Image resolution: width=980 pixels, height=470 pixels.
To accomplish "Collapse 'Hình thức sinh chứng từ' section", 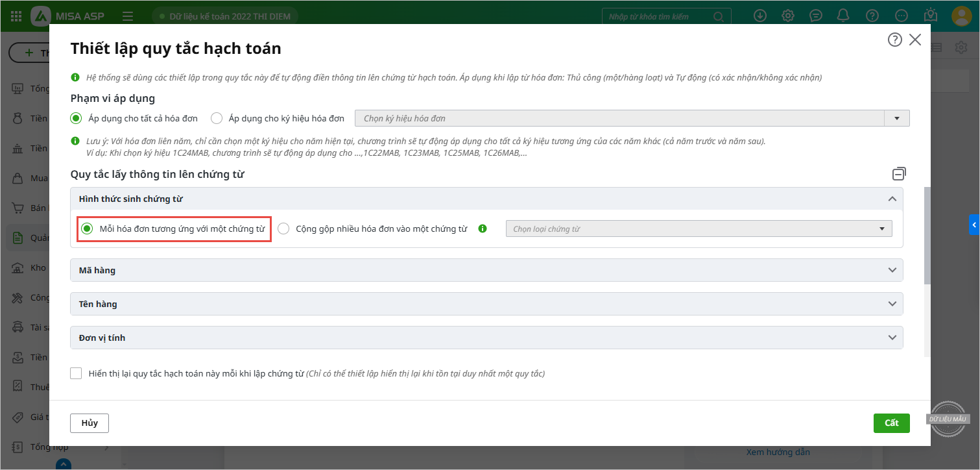I will tap(892, 199).
